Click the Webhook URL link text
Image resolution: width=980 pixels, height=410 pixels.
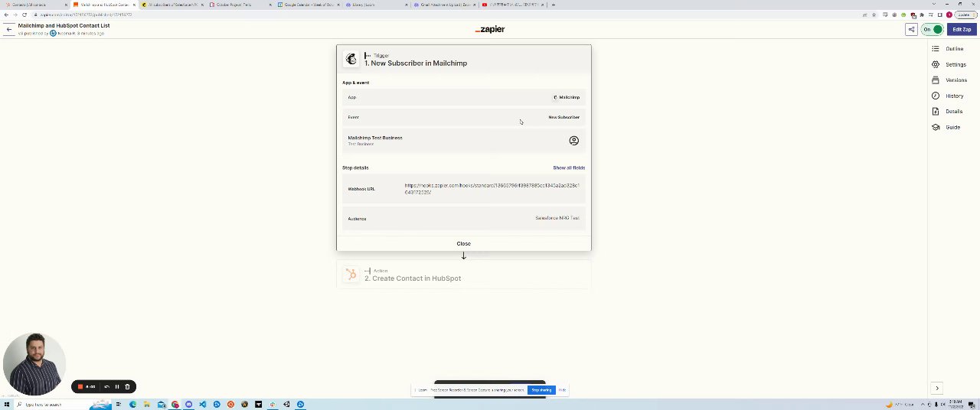pos(492,189)
